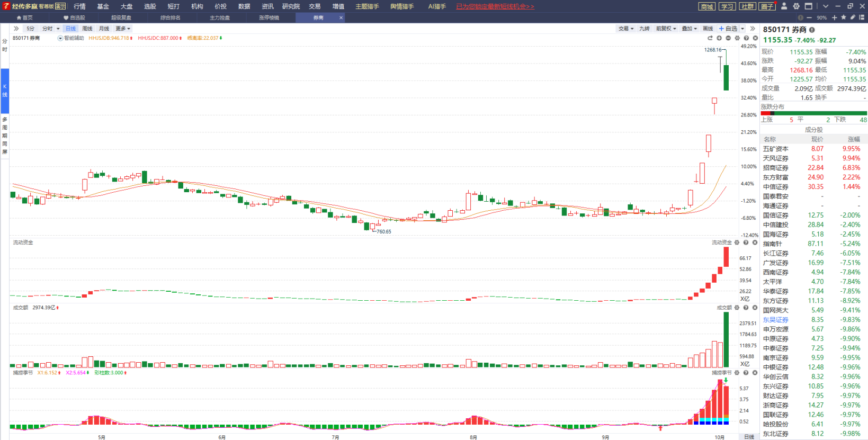Open the 叠加 dropdown

[x=690, y=29]
